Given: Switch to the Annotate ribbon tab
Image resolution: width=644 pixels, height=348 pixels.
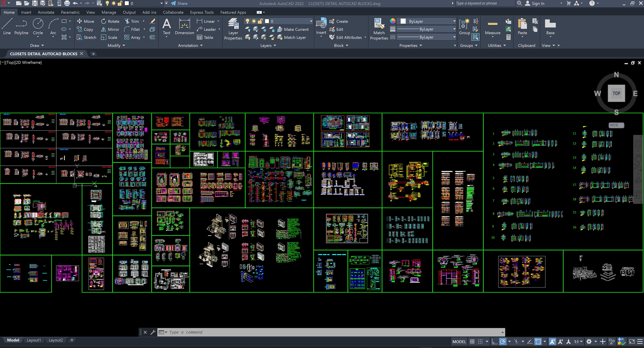Looking at the screenshot, I should point(46,12).
